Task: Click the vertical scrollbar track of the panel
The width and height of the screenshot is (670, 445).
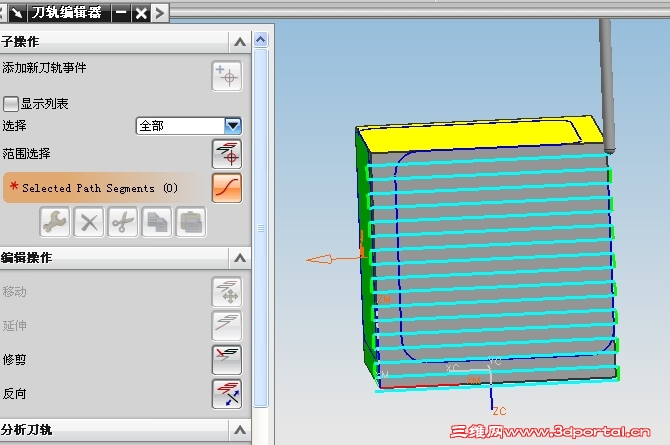Action: [x=261, y=228]
